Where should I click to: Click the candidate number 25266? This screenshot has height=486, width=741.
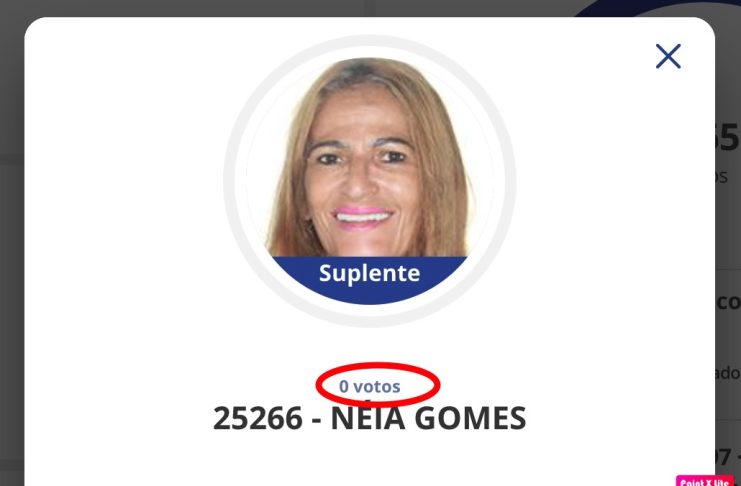click(258, 418)
